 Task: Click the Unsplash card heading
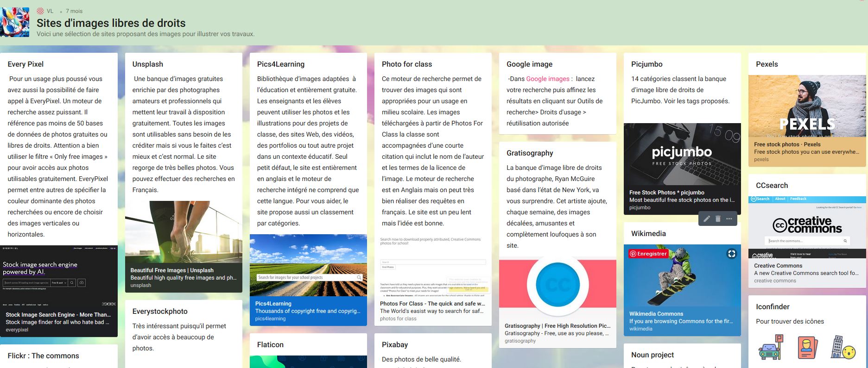[147, 64]
